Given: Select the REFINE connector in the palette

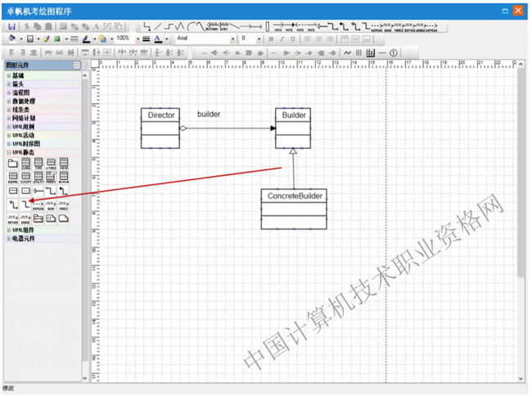Looking at the screenshot, I should pos(12,219).
